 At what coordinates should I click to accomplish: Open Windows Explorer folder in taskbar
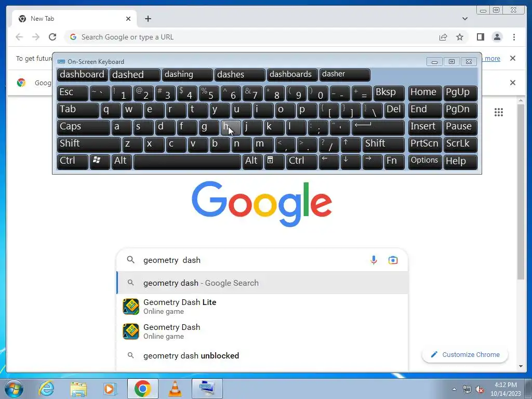pos(78,389)
